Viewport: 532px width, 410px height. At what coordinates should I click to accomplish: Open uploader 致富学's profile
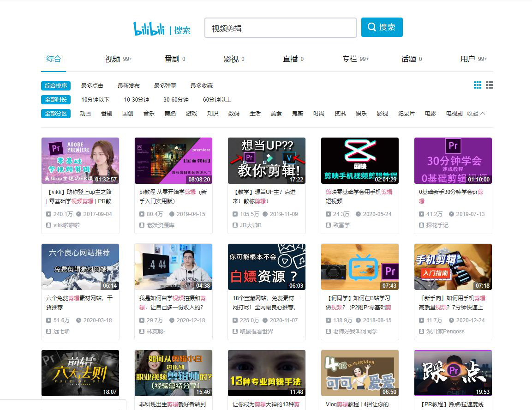[341, 225]
